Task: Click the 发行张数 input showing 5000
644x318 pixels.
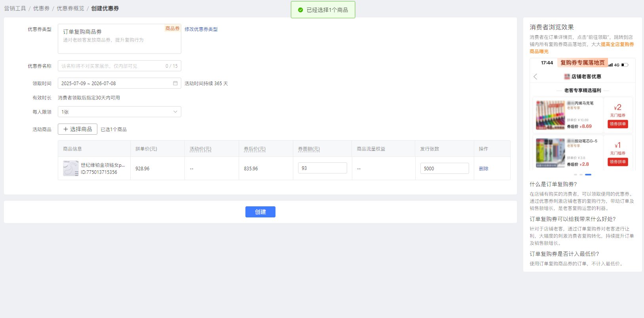Action: point(444,168)
